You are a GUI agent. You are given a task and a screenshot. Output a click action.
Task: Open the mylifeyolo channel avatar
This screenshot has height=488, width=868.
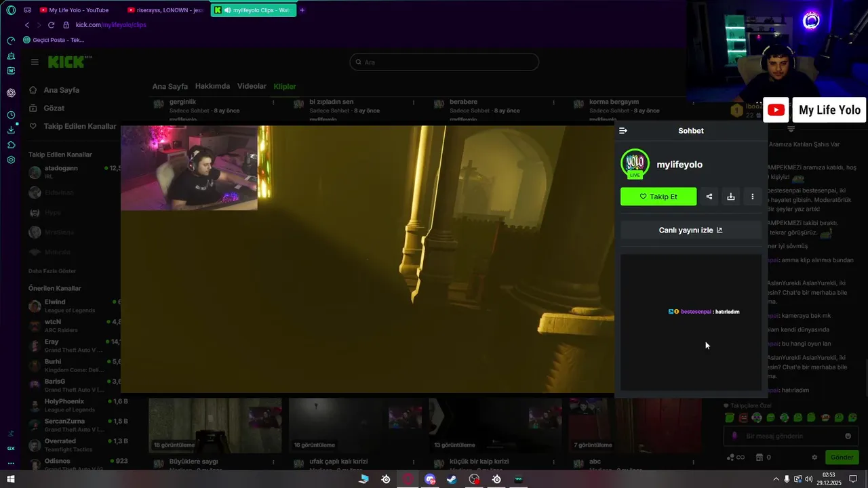pos(635,163)
